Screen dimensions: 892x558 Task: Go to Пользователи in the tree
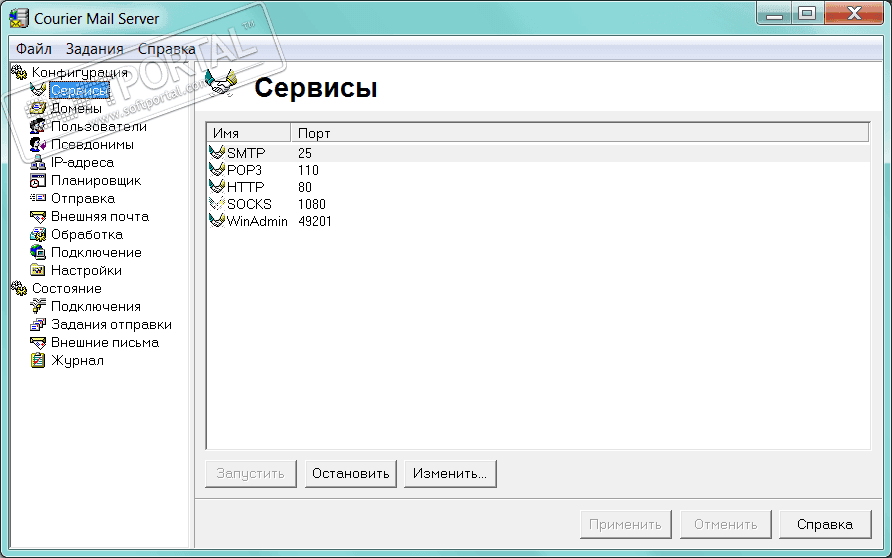coord(99,126)
